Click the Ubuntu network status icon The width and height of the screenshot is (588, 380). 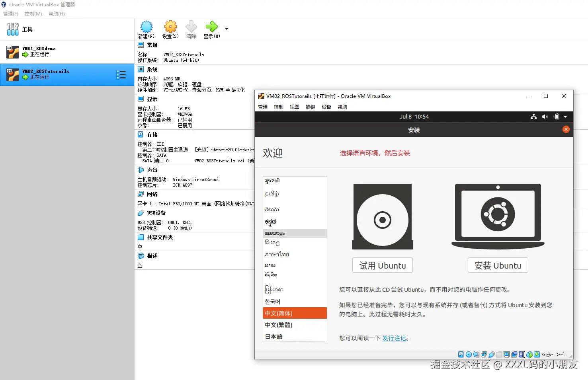(533, 117)
